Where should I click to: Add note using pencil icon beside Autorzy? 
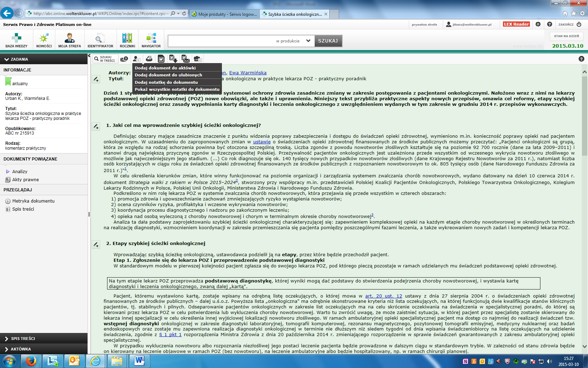point(96,80)
